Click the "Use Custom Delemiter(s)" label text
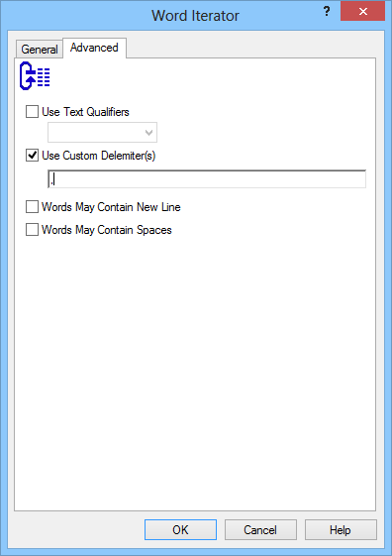This screenshot has height=556, width=392. 98,156
